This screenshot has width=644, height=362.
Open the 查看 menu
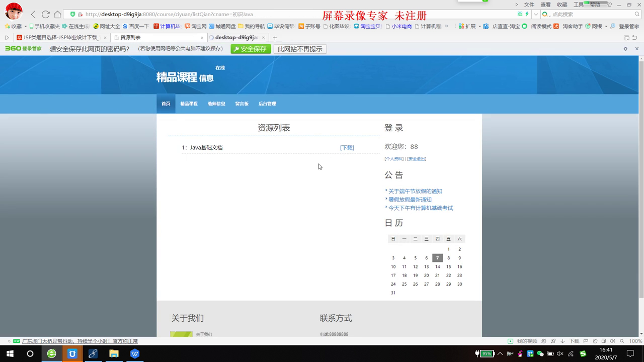click(x=545, y=5)
